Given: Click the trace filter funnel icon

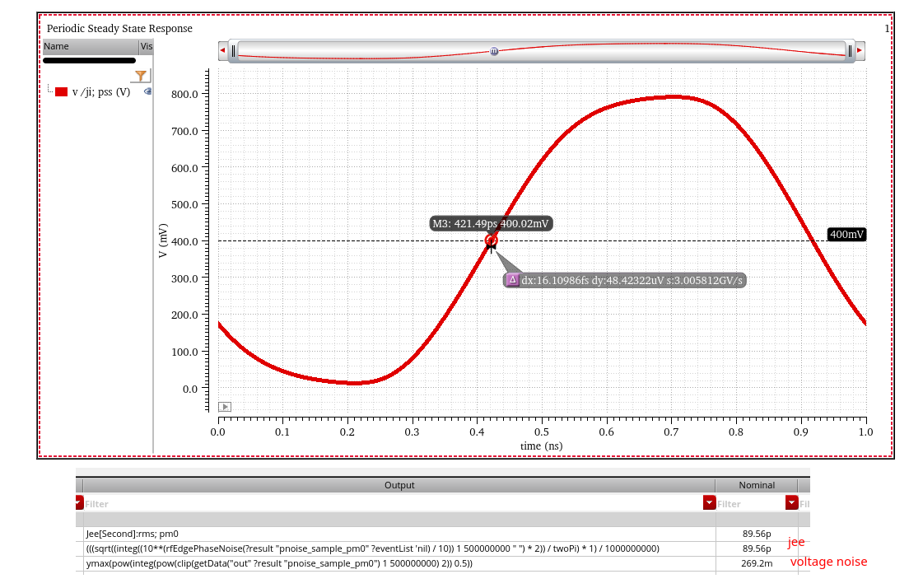Looking at the screenshot, I should tap(141, 76).
